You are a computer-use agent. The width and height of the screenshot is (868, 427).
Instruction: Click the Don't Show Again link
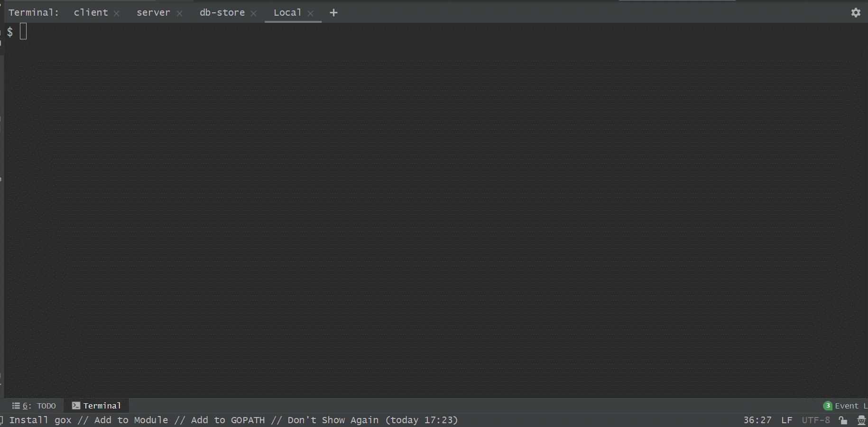coord(332,420)
